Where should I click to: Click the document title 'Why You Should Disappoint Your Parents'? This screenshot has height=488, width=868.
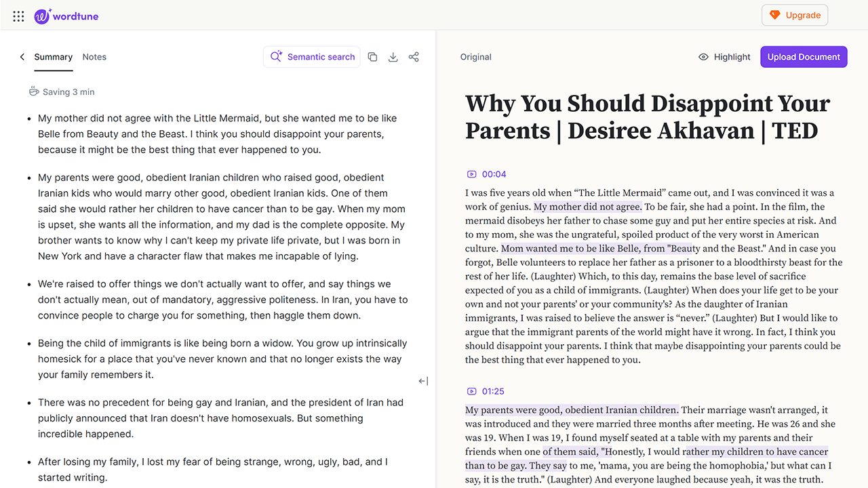coord(648,117)
